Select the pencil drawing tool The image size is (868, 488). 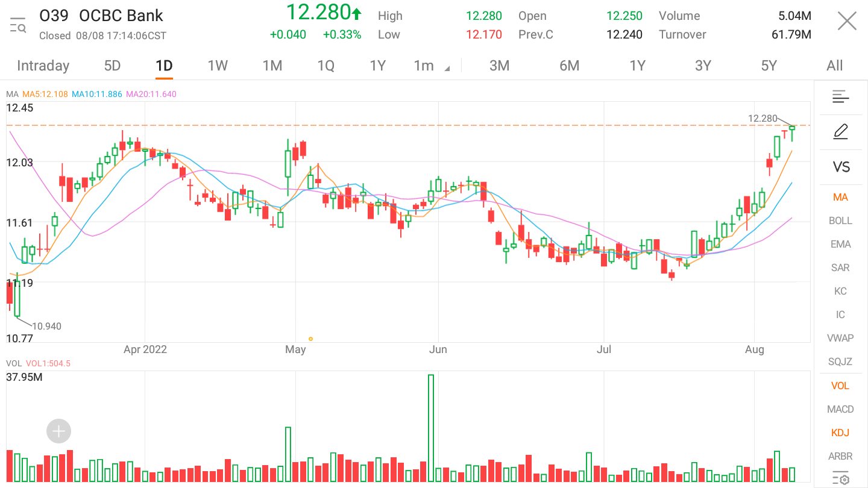pyautogui.click(x=840, y=131)
